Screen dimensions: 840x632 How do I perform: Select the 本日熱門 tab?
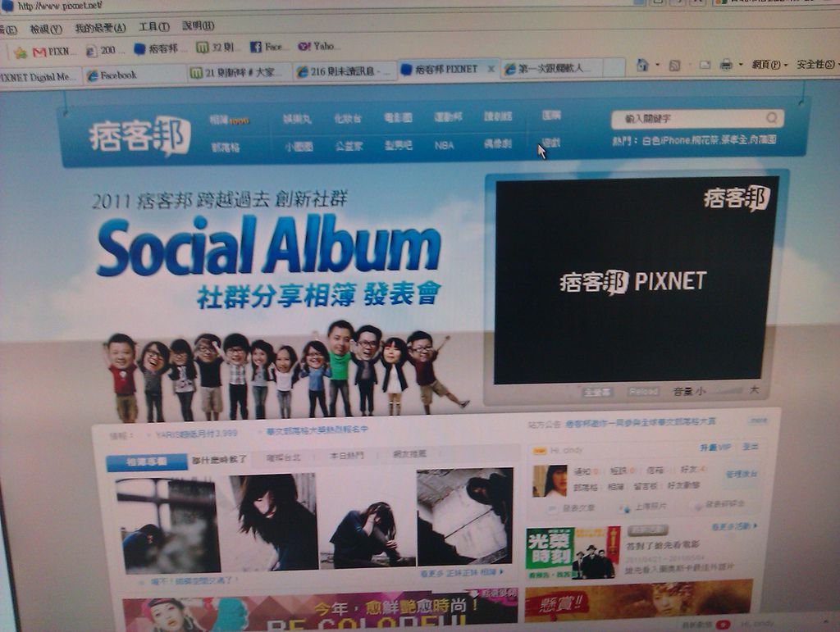[347, 456]
